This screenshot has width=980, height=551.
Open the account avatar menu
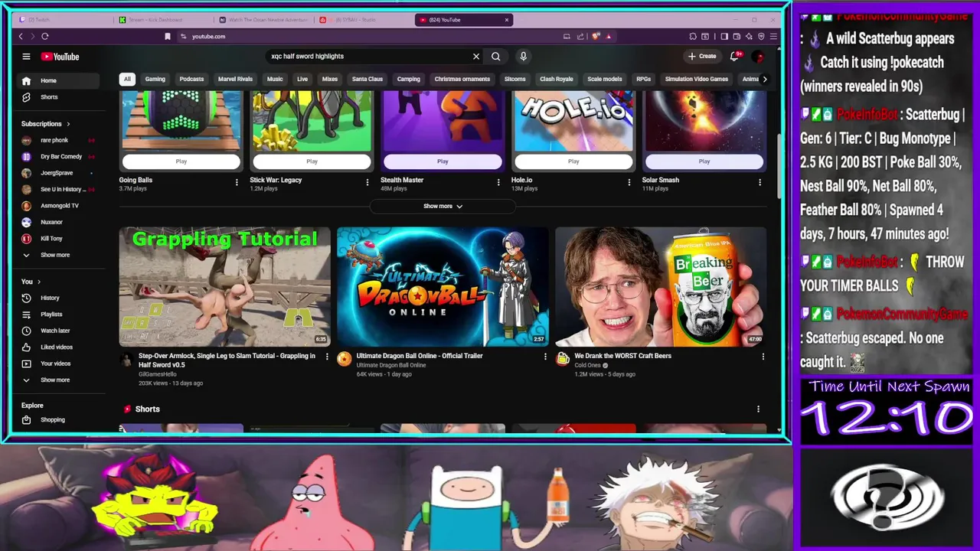pos(758,56)
